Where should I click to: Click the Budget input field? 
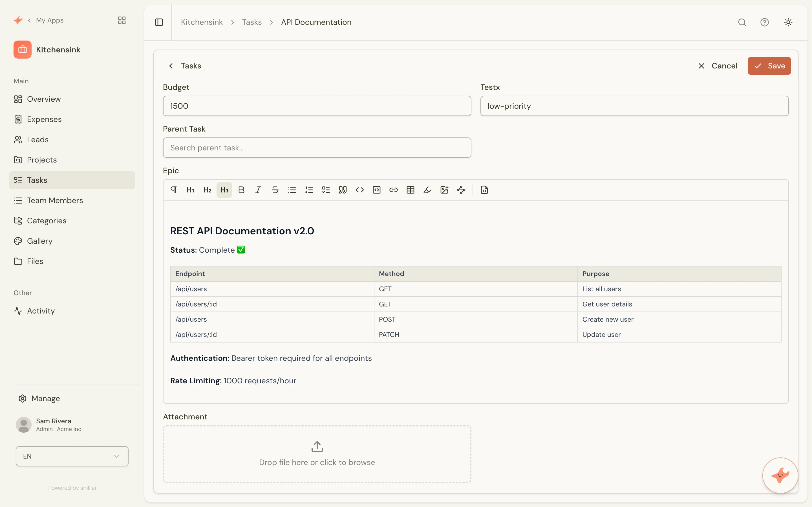(317, 106)
